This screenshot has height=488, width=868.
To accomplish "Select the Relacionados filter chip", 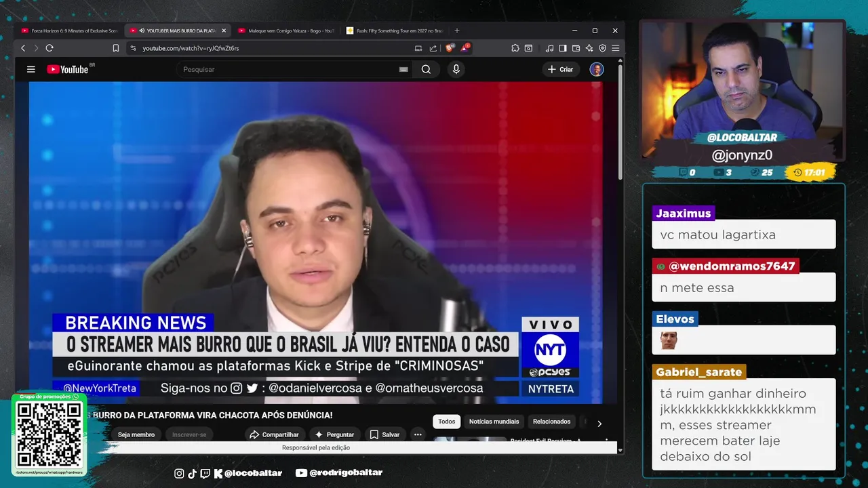I will point(551,422).
